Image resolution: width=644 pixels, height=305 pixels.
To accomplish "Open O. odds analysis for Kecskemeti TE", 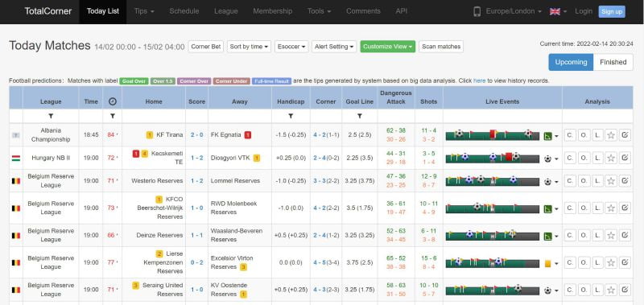I will coord(584,158).
